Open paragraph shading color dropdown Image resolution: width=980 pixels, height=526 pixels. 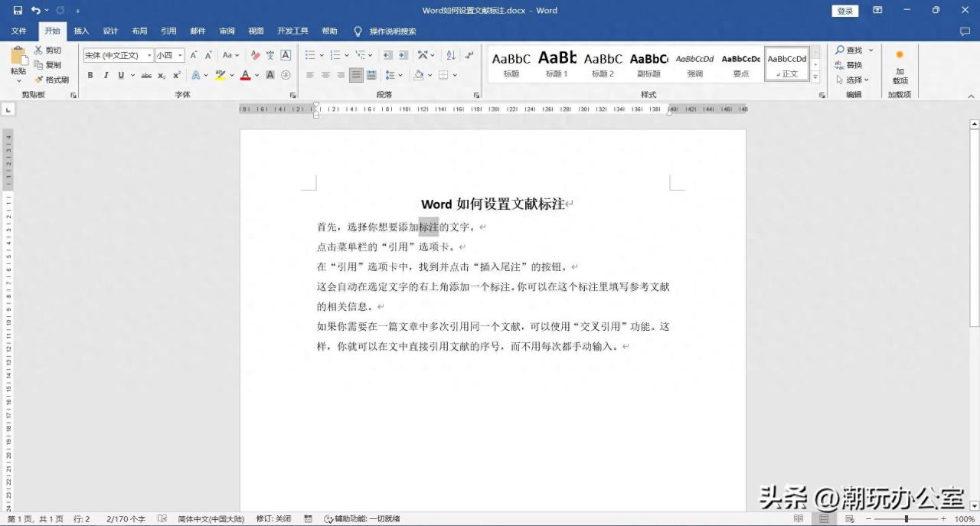coord(430,75)
